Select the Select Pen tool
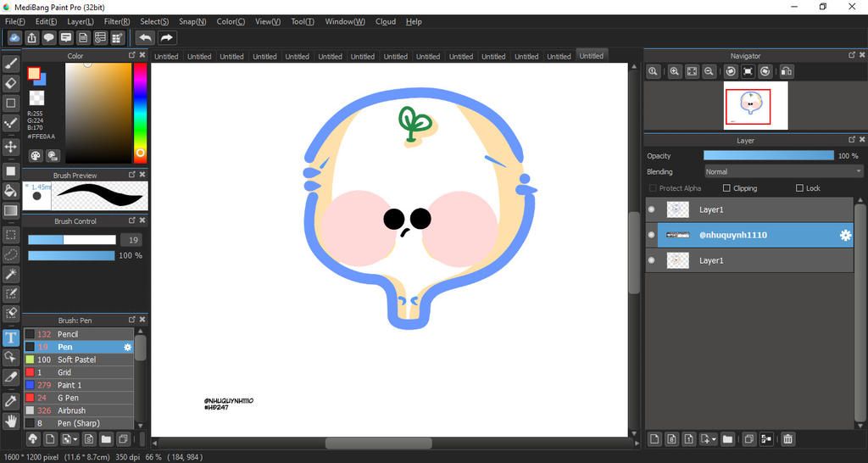868x463 pixels. coord(11,293)
